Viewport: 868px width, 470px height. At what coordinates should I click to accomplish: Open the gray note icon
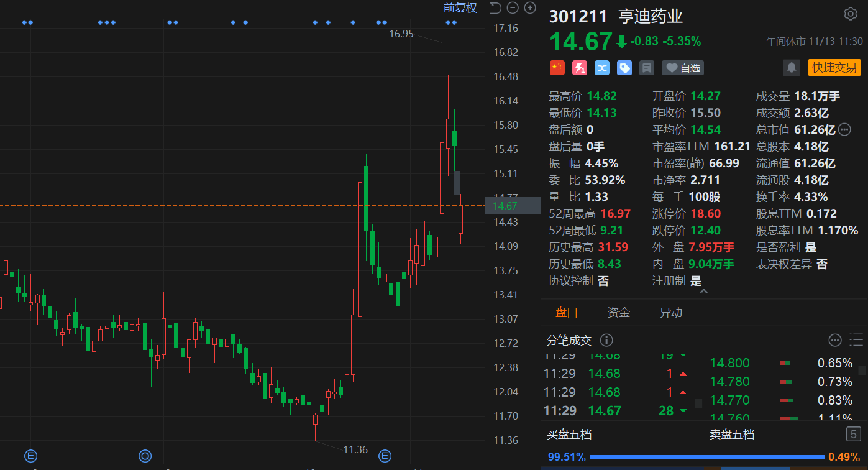coord(647,68)
